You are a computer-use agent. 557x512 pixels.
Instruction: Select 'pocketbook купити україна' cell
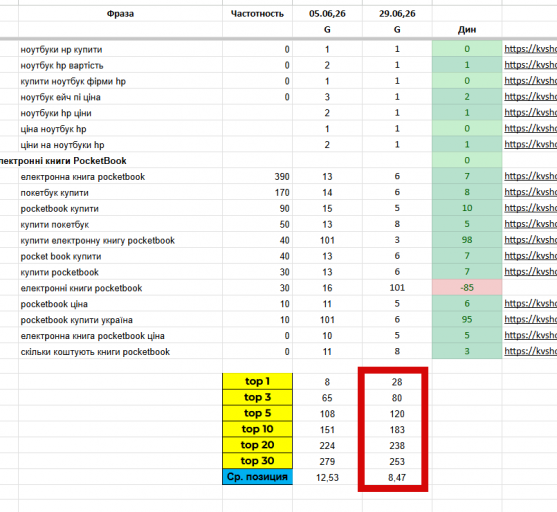120,320
